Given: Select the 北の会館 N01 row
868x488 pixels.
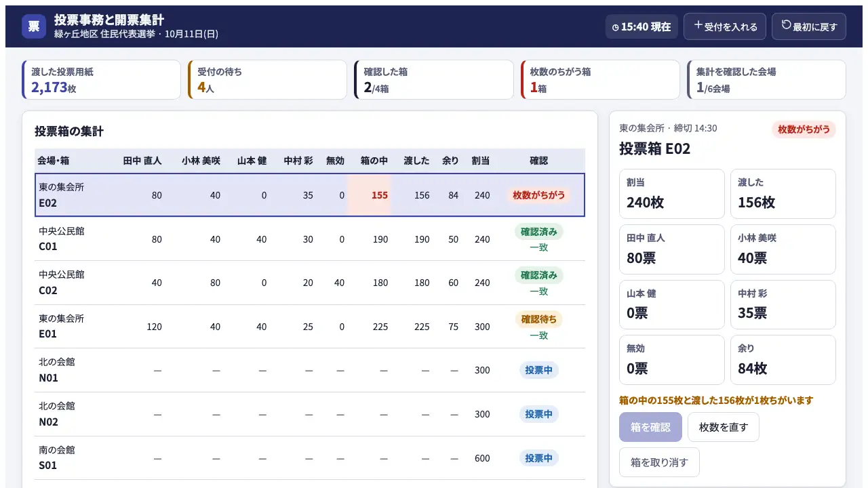Looking at the screenshot, I should click(310, 370).
